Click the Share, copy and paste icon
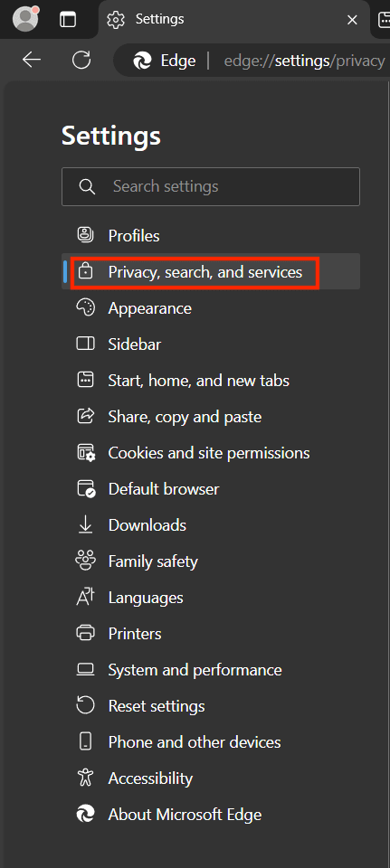The width and height of the screenshot is (390, 868). tap(85, 416)
